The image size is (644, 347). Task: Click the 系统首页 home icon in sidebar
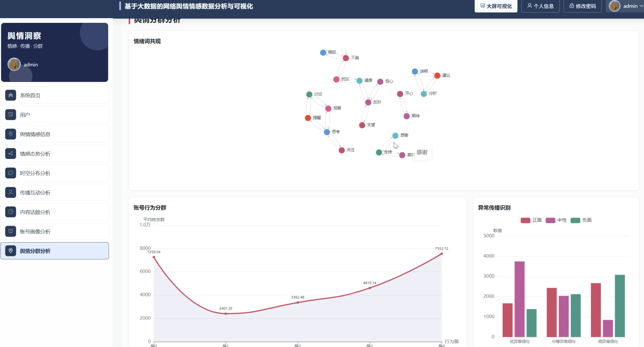pos(11,95)
